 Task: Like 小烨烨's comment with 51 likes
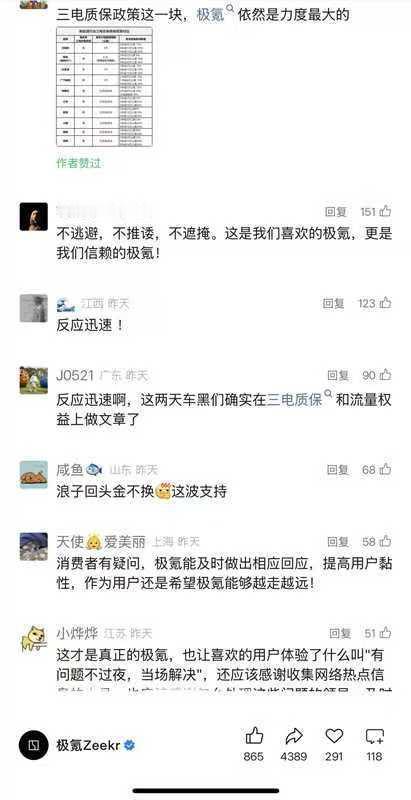386,633
